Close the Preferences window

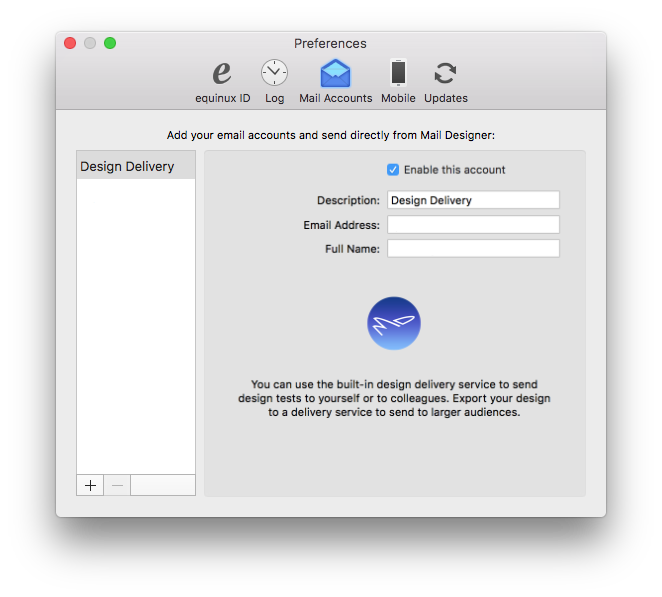pyautogui.click(x=70, y=43)
